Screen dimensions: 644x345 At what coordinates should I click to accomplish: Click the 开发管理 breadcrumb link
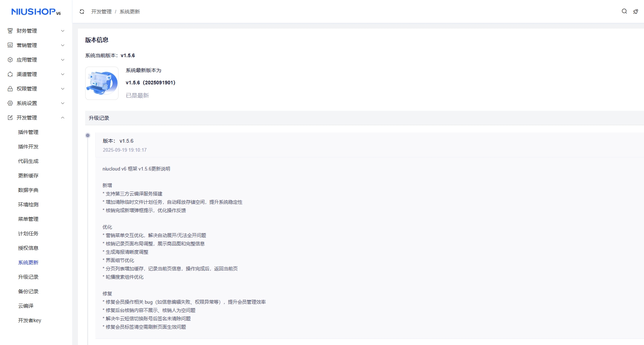[x=101, y=12]
